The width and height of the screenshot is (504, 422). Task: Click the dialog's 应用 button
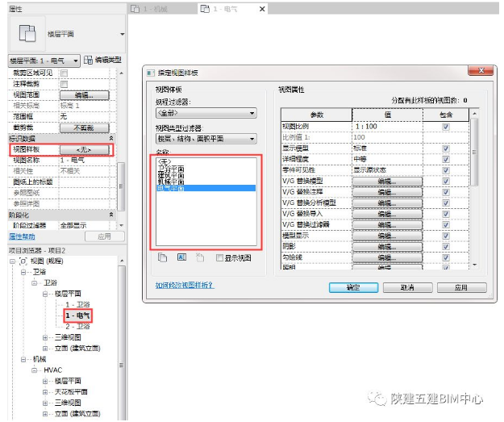[x=461, y=287]
